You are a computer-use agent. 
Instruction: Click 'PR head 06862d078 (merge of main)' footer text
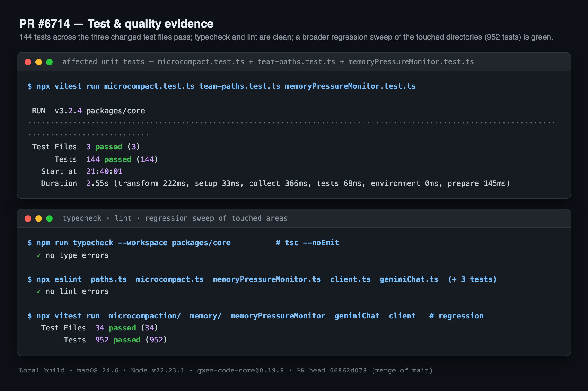coord(364,371)
